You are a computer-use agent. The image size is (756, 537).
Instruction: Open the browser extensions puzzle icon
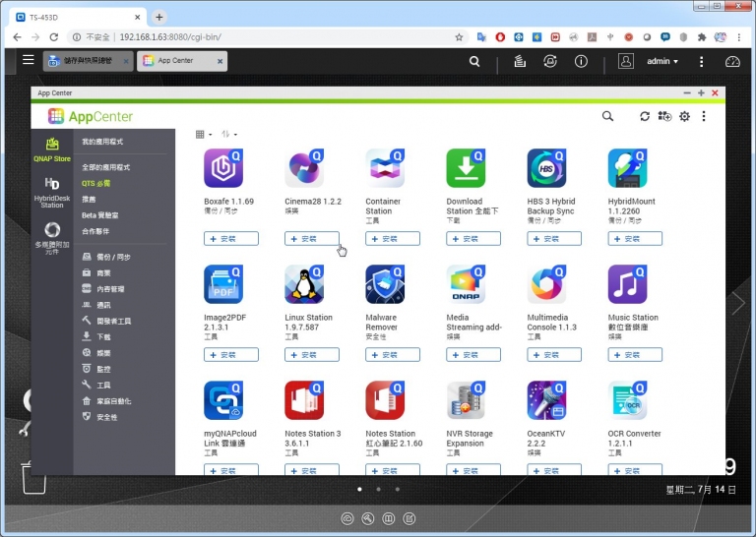coord(702,37)
